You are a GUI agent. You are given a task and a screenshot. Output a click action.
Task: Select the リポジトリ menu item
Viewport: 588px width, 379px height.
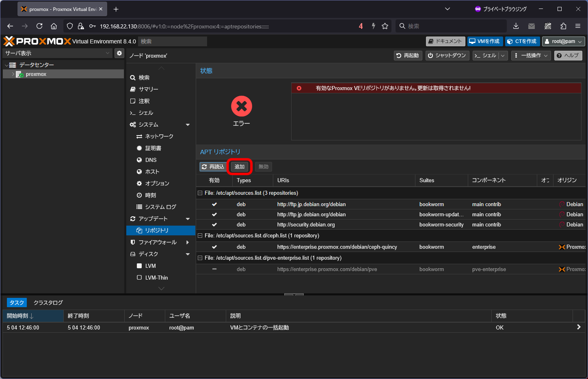pos(161,230)
